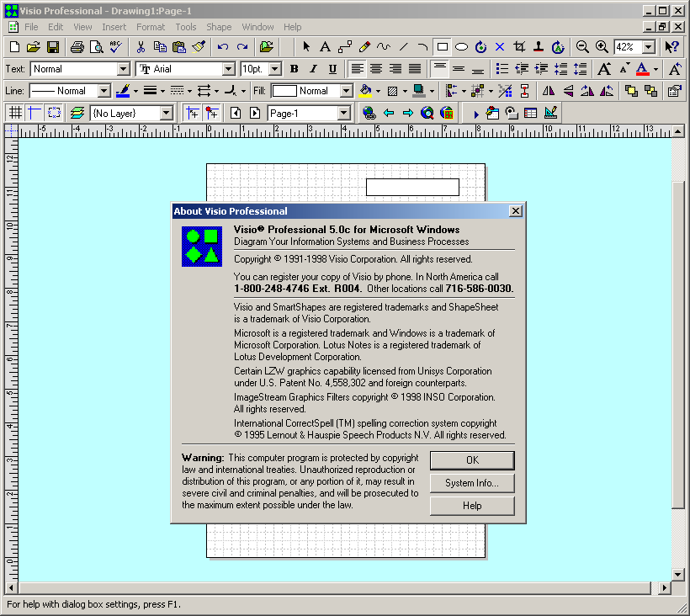Select the Ellipse drawing tool
The height and width of the screenshot is (616, 690).
point(461,47)
